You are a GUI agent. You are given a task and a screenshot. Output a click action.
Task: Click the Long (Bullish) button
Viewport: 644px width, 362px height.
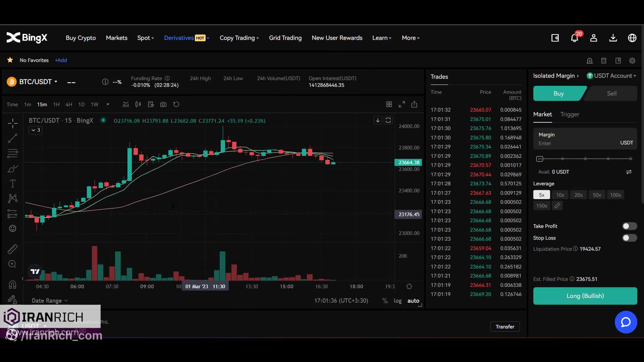click(x=585, y=296)
